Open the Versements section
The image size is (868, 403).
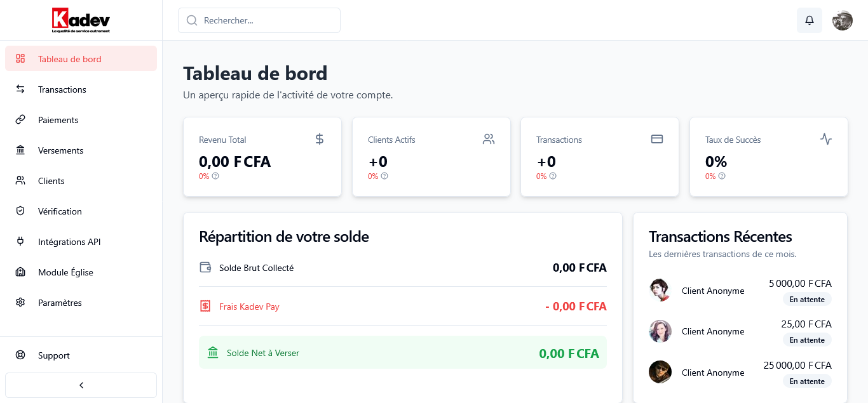pyautogui.click(x=60, y=150)
